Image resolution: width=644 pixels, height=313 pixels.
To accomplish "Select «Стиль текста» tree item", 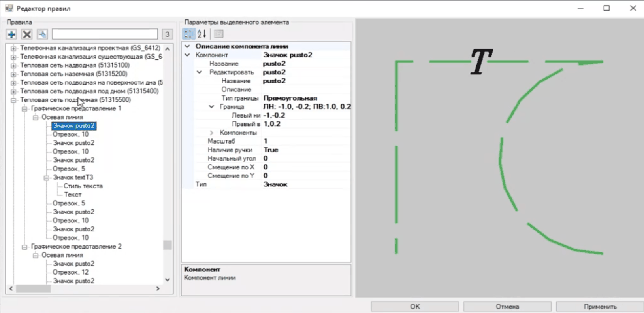I will (x=83, y=186).
